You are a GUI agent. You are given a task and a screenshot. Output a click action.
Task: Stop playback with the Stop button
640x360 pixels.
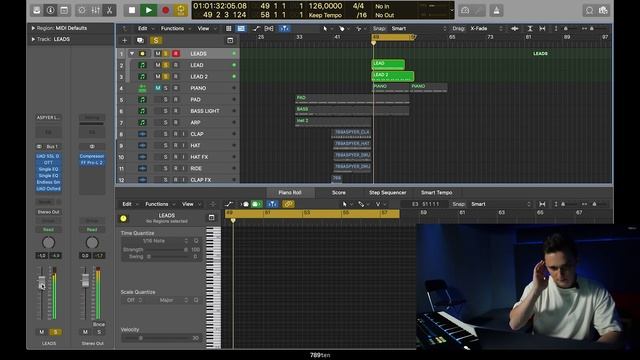coord(132,10)
